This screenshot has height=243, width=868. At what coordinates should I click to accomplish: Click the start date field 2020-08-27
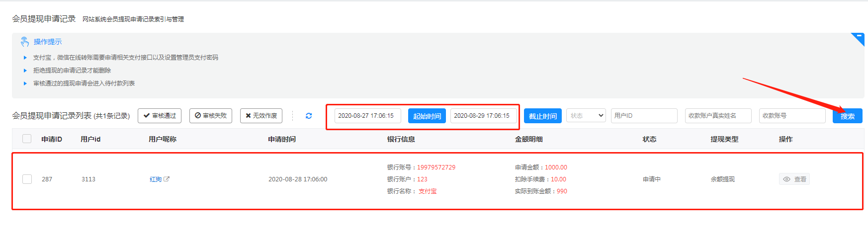(x=367, y=116)
